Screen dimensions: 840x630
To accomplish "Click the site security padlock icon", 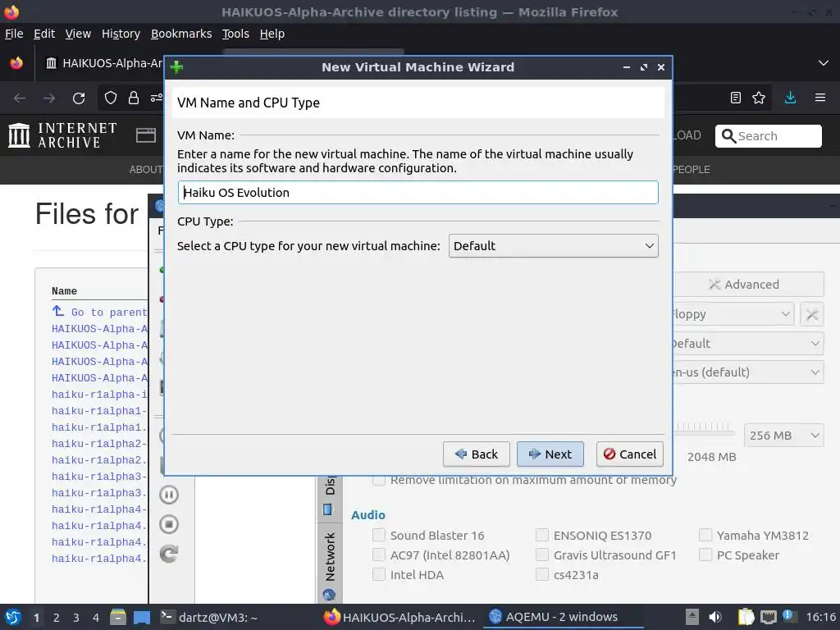I will coord(134,98).
